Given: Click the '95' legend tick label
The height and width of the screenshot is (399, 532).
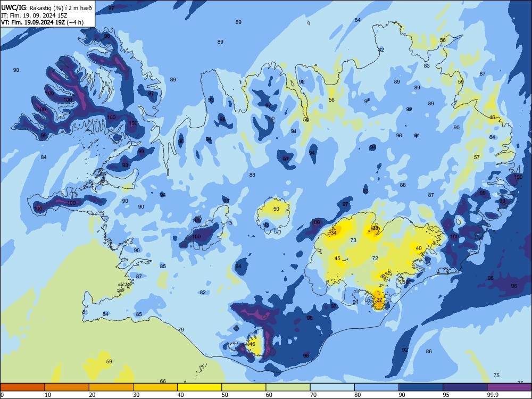Looking at the screenshot, I should click(446, 395).
